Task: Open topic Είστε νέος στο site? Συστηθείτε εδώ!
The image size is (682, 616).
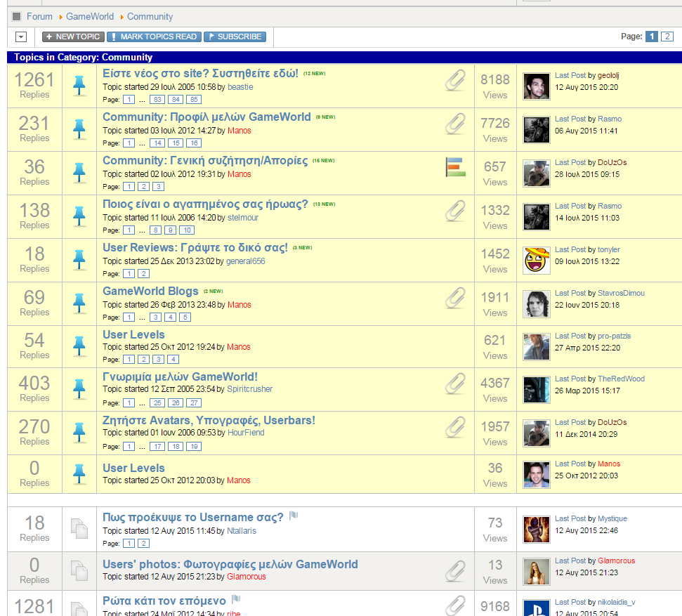Action: (200, 73)
